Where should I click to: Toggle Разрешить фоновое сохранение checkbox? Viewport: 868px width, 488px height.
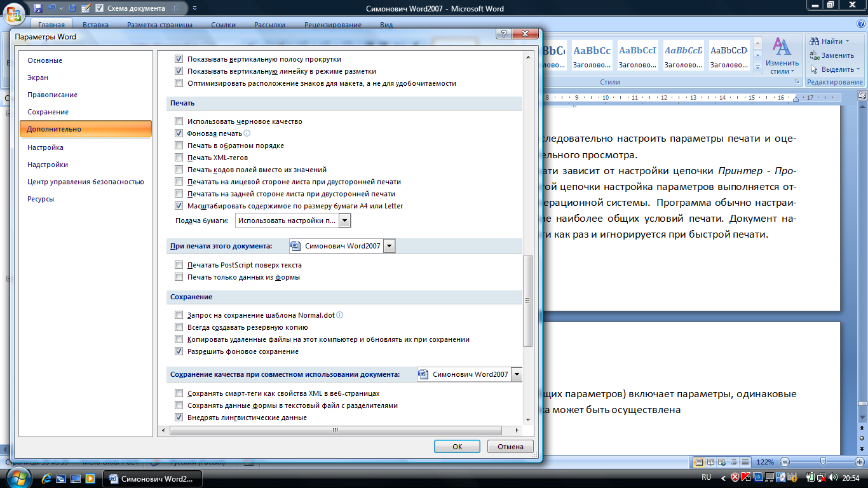(179, 351)
